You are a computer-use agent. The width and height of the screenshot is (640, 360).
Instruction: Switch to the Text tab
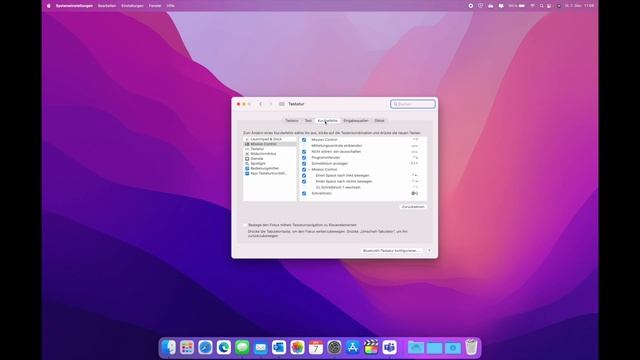[x=308, y=121]
